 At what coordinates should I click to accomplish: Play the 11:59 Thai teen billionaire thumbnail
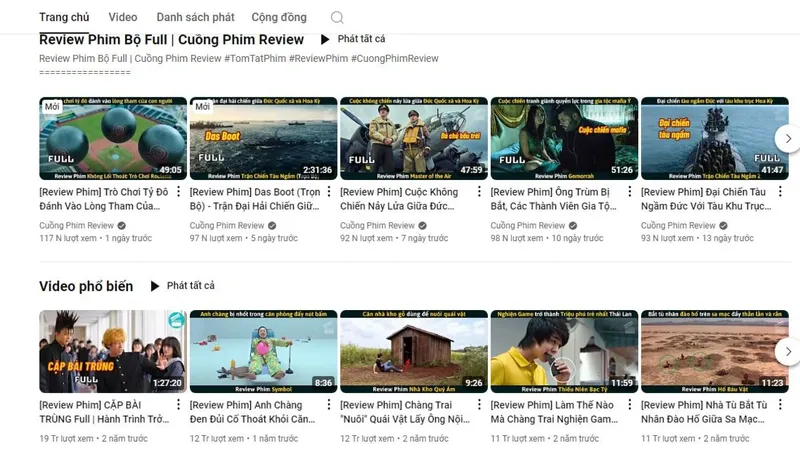coord(564,352)
